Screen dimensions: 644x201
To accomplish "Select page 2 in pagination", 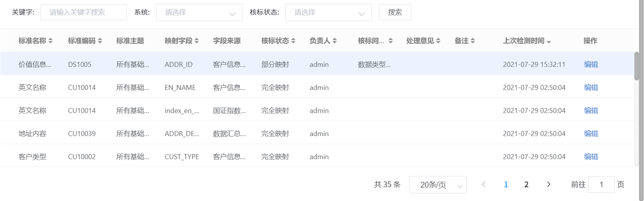I will pyautogui.click(x=526, y=184).
